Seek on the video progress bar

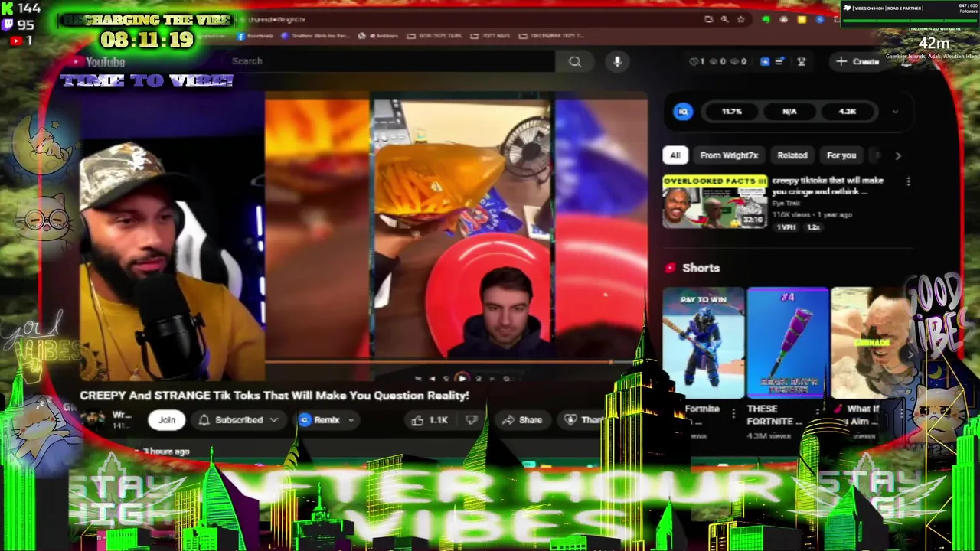click(x=456, y=361)
